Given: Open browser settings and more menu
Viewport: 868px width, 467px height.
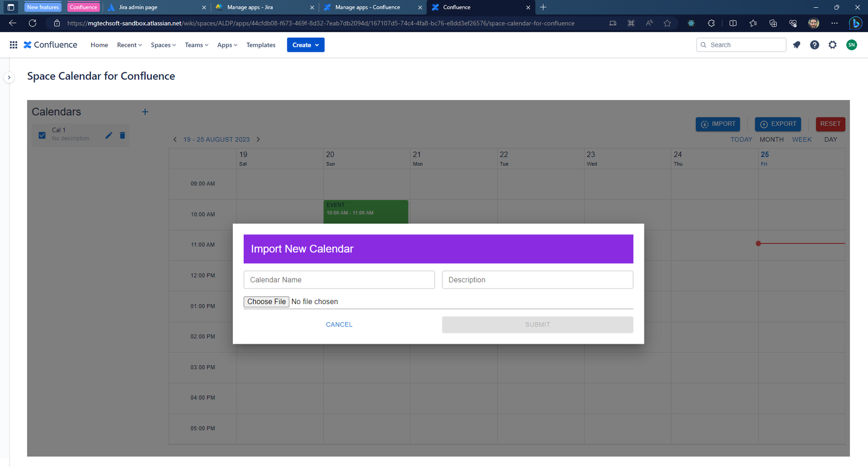Looking at the screenshot, I should (834, 23).
